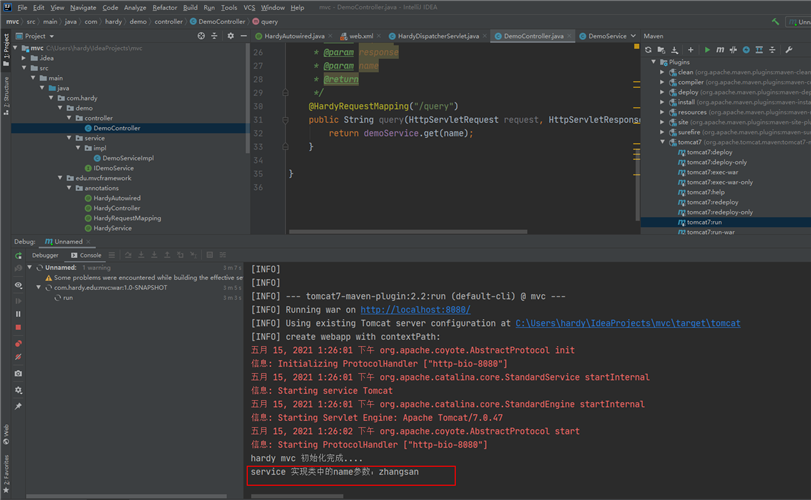Viewport: 811px width, 500px height.
Task: Add Maven project with plus icon
Action: pyautogui.click(x=690, y=50)
